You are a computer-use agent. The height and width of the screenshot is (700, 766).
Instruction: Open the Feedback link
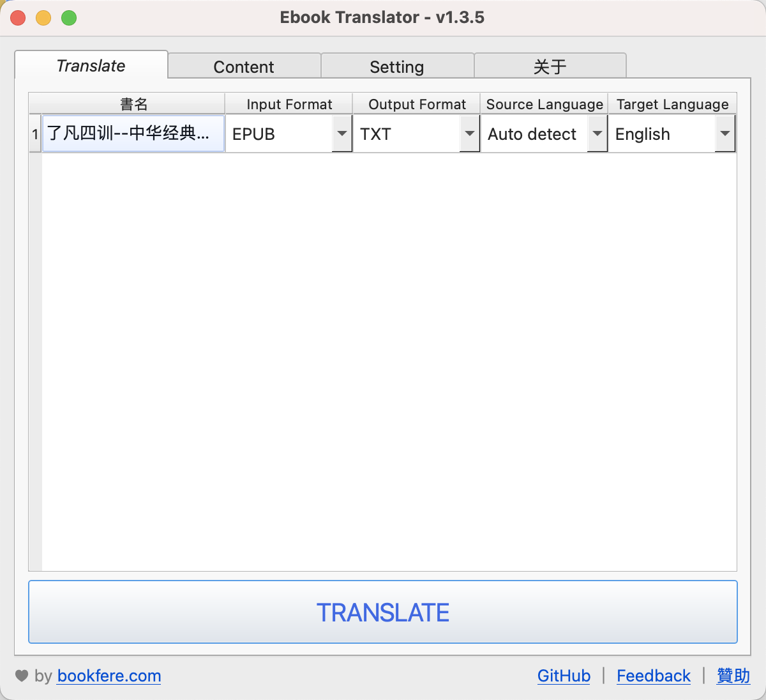pyautogui.click(x=653, y=676)
